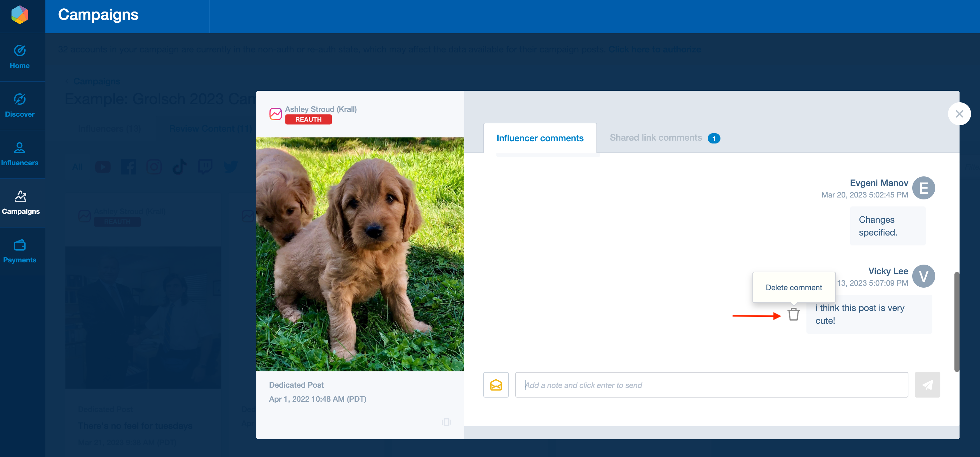Click the 'i think this post is very cute!' comment
Viewport: 980px width, 457px height.
tap(869, 314)
